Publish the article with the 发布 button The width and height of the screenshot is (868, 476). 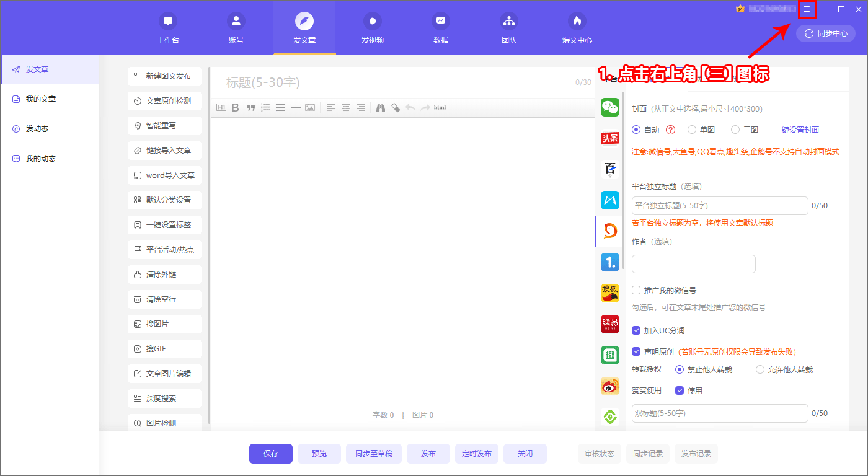click(428, 453)
